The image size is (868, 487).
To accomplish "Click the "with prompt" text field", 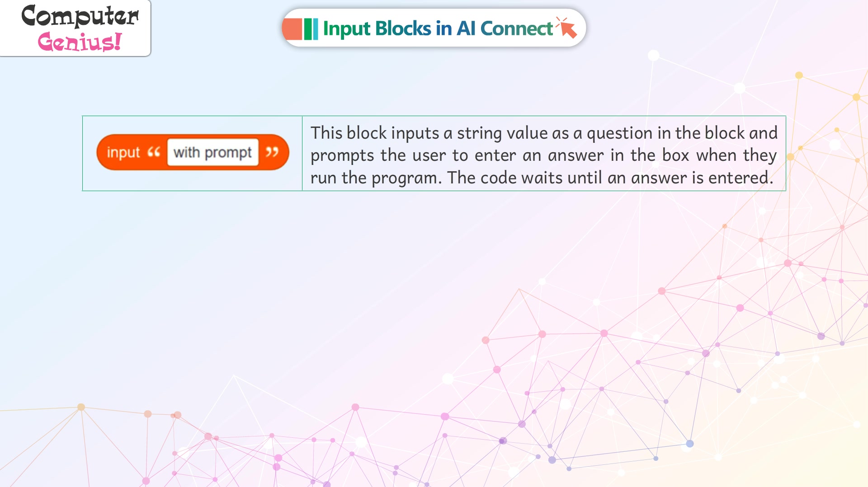I will [213, 152].
